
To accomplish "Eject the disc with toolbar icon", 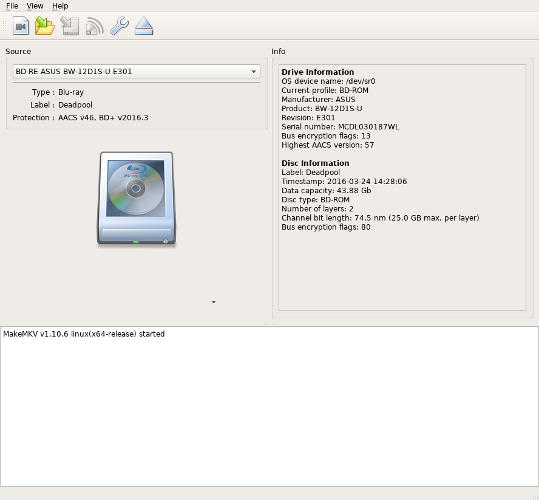I will [144, 26].
